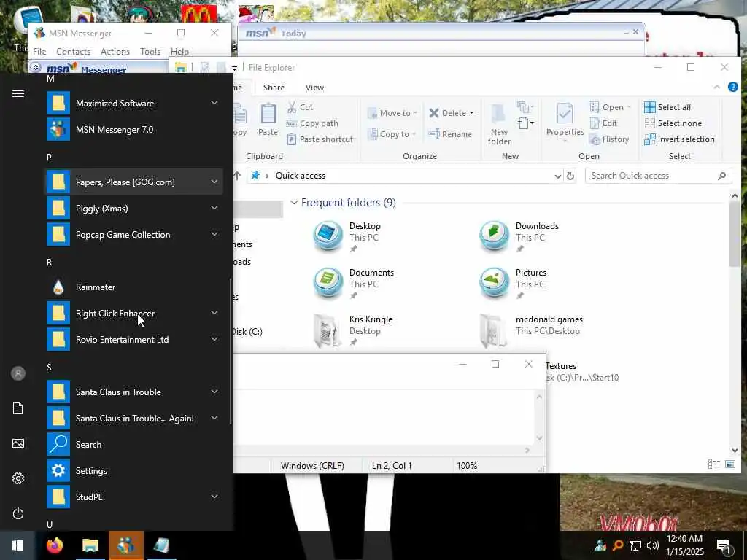747x560 pixels.
Task: Collapse the File Explorer ribbon
Action: pyautogui.click(x=716, y=87)
